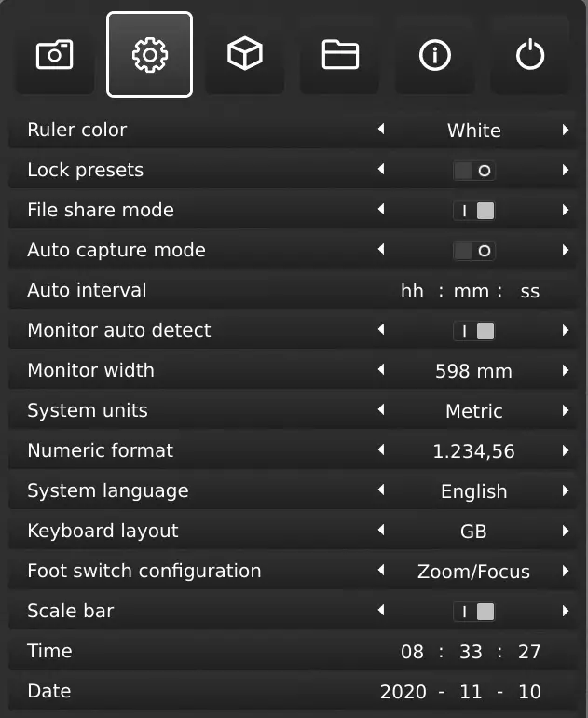Click the Time hours field
588x718 pixels.
(x=412, y=652)
